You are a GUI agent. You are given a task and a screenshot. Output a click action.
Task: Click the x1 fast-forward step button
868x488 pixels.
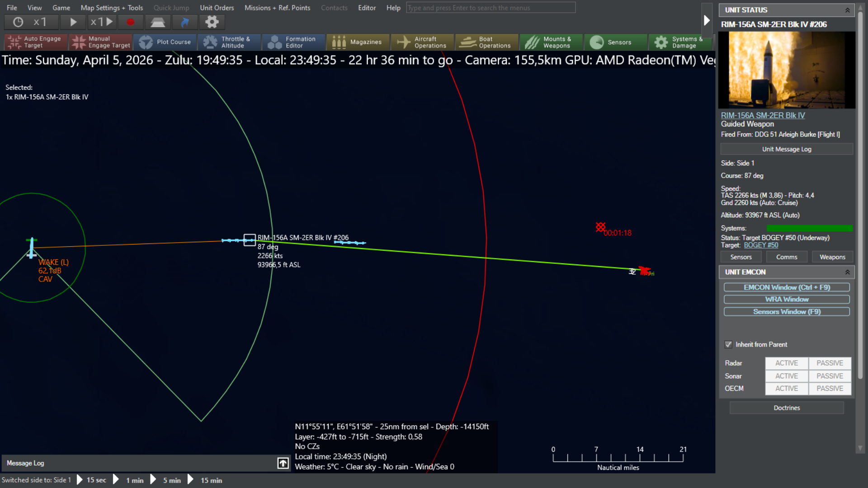[x=101, y=22]
